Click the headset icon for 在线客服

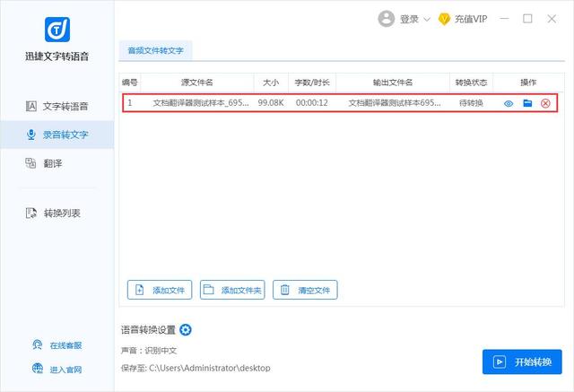pos(38,344)
